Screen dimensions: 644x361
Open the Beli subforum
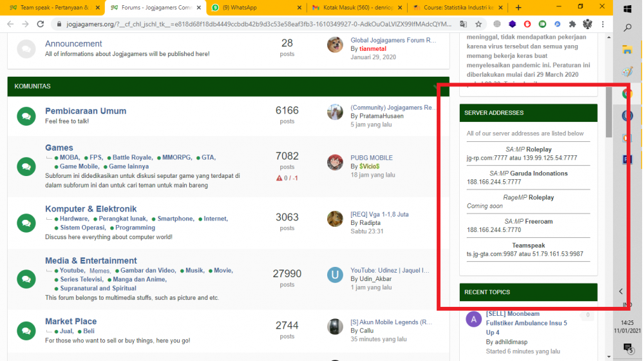pos(89,331)
